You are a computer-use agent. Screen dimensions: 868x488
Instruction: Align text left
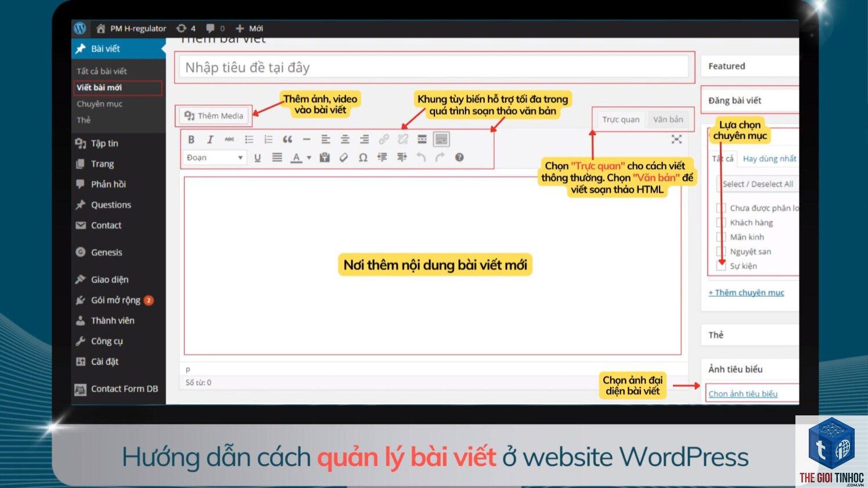click(x=326, y=139)
